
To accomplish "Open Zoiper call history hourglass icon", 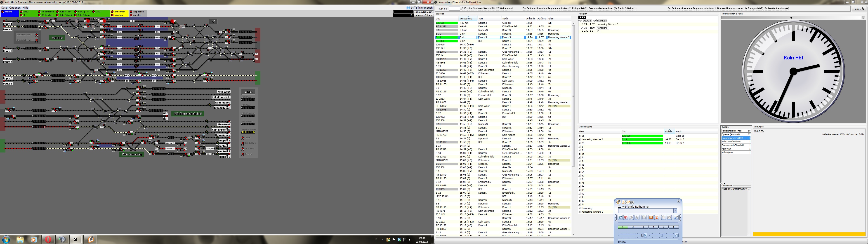I will tap(657, 217).
